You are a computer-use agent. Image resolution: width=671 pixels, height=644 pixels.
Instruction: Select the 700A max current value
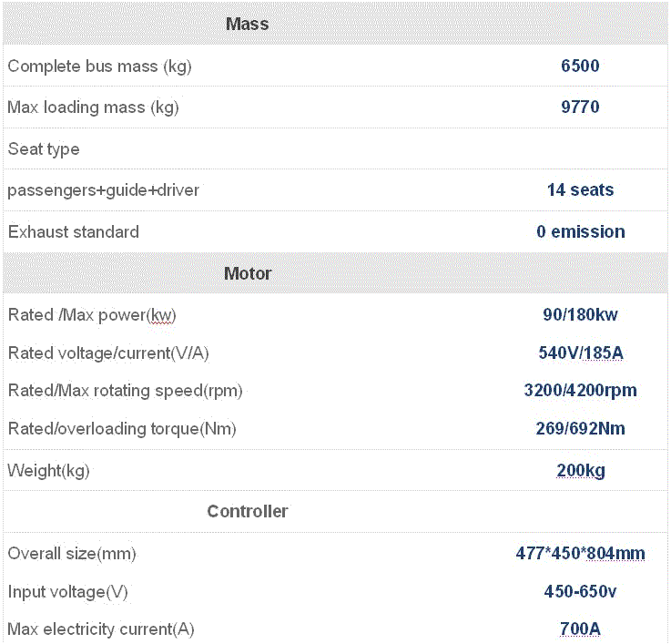point(580,629)
